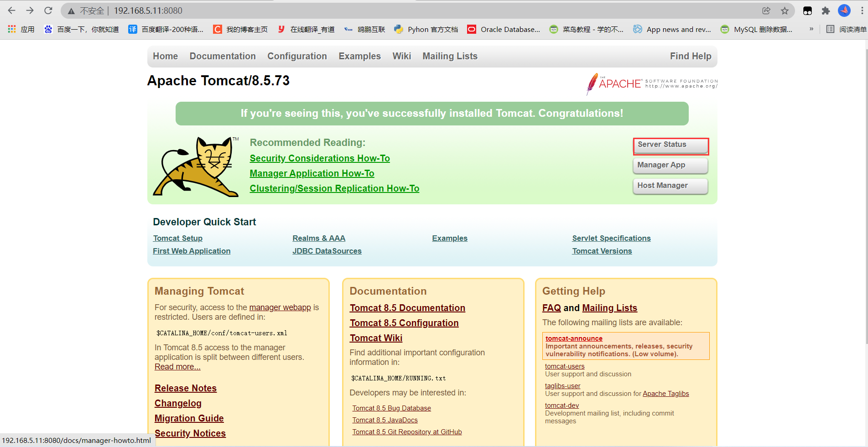Image resolution: width=868 pixels, height=447 pixels.
Task: Open Servlet Specifications link
Action: pos(612,238)
